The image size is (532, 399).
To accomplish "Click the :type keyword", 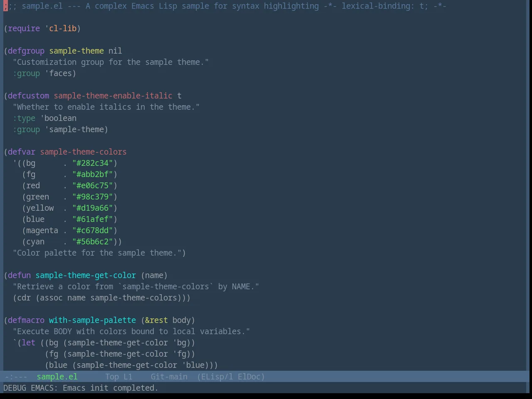I will (x=24, y=118).
